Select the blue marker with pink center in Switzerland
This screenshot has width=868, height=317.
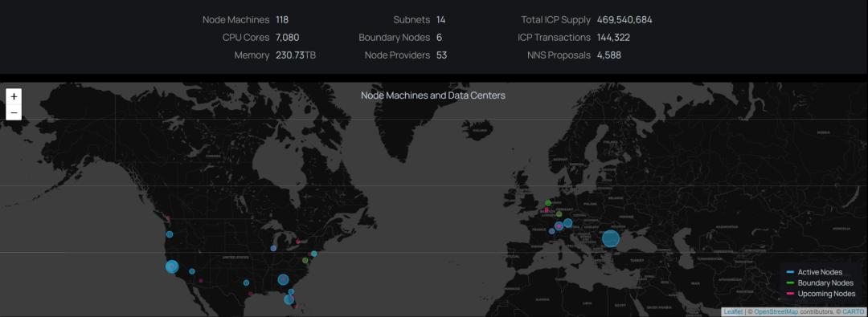click(x=559, y=226)
